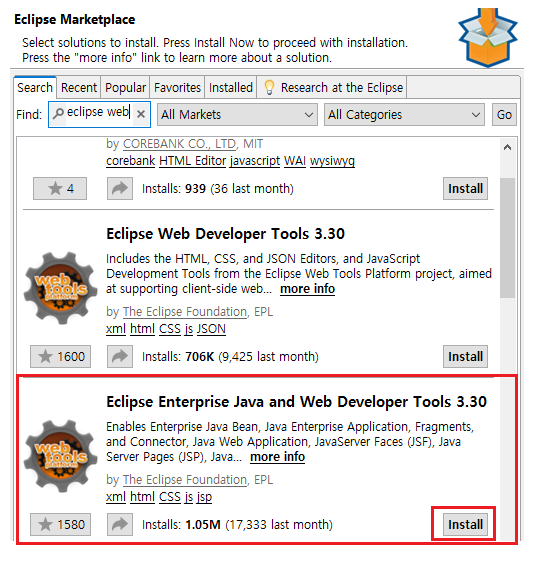The image size is (536, 563).
Task: Click into the Find search field
Action: point(98,113)
